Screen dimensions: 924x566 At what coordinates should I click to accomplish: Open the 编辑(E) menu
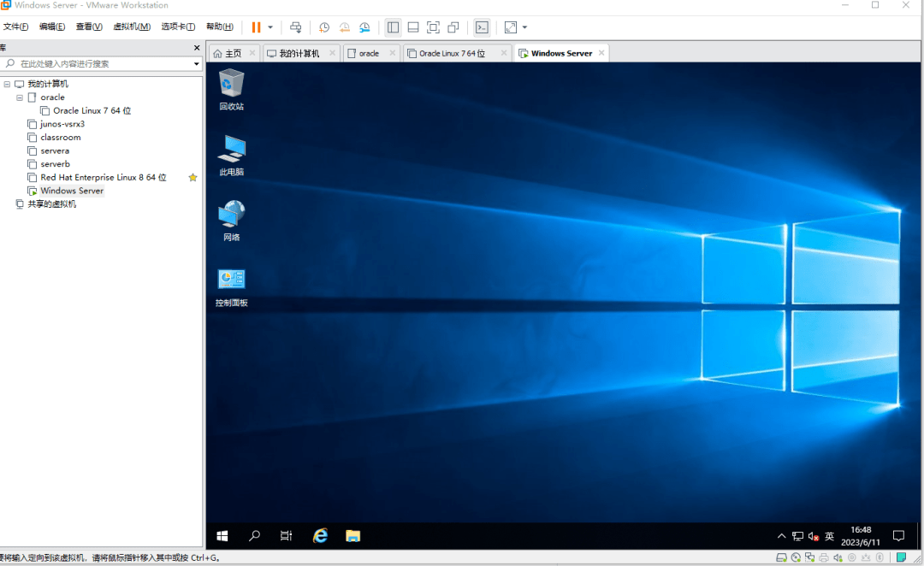(52, 27)
